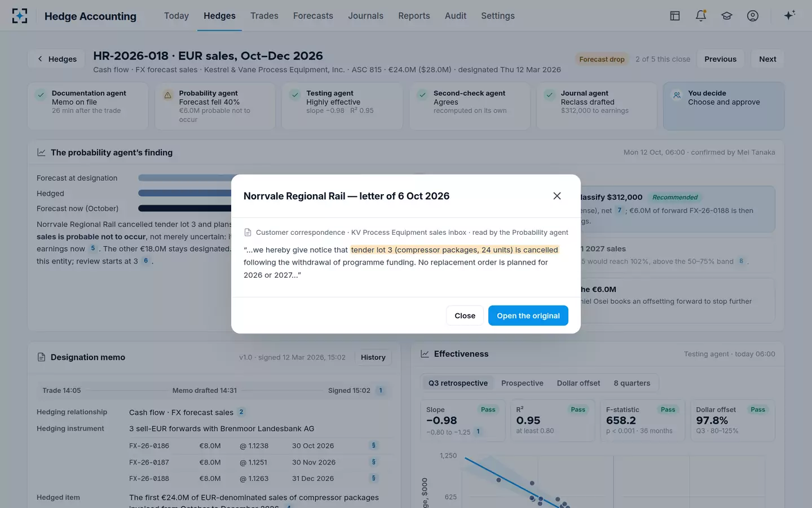Screen dimensions: 812x508
Task: Go to the Next hedge
Action: point(767,59)
